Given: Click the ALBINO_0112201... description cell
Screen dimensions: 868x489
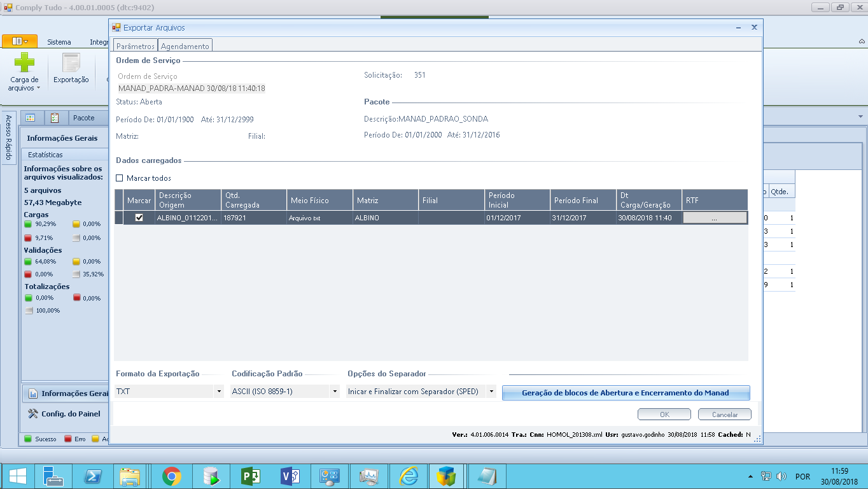Looking at the screenshot, I should pyautogui.click(x=188, y=218).
